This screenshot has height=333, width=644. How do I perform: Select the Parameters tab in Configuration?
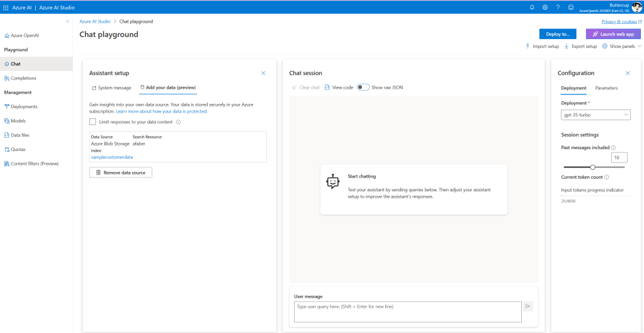tap(606, 88)
